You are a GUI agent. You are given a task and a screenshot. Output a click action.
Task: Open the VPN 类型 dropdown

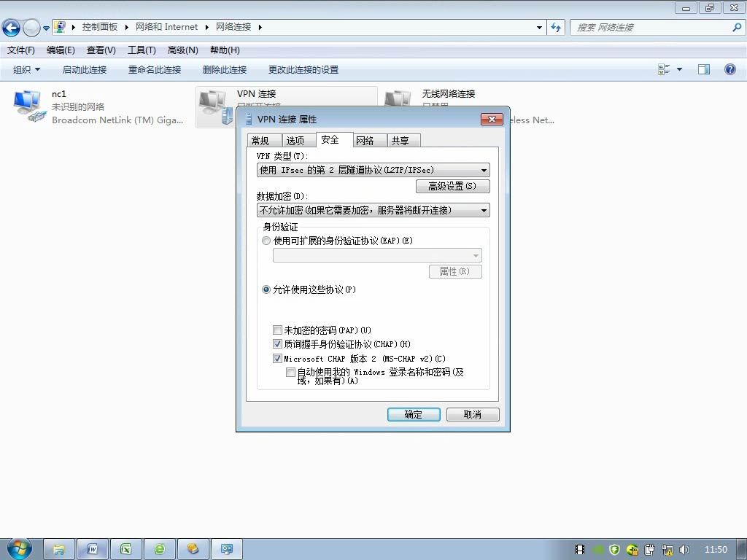click(x=373, y=170)
